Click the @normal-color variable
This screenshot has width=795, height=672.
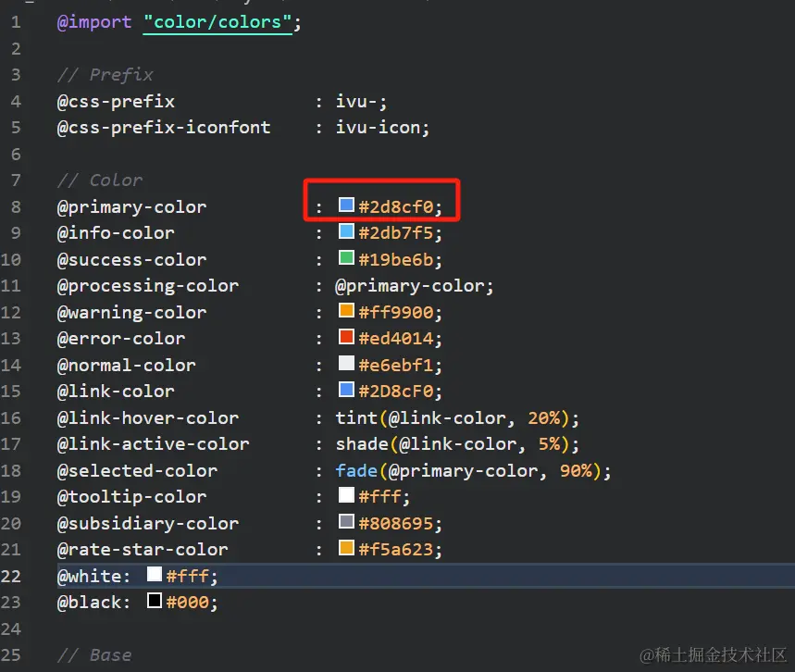click(x=126, y=366)
